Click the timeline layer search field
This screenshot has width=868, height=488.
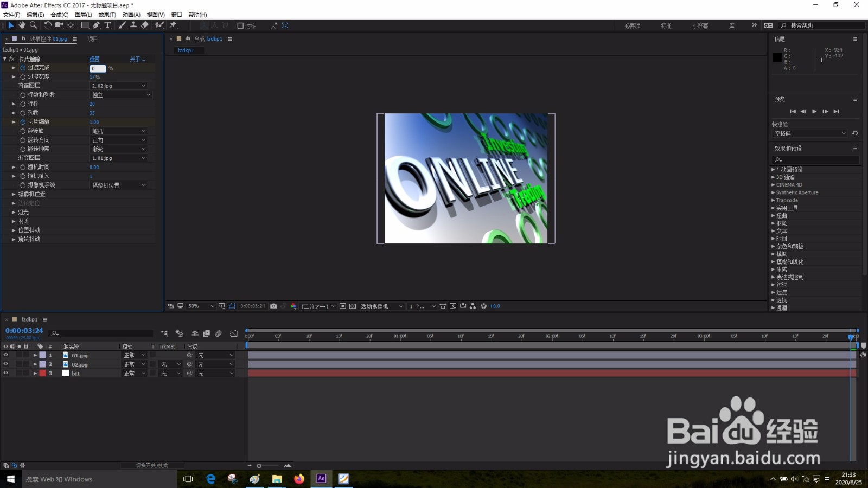(x=101, y=333)
